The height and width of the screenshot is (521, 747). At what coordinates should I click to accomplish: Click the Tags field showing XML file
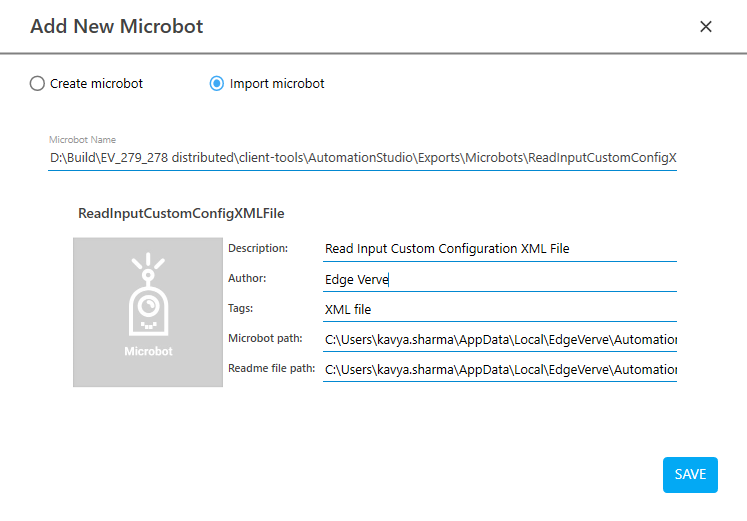click(x=499, y=310)
